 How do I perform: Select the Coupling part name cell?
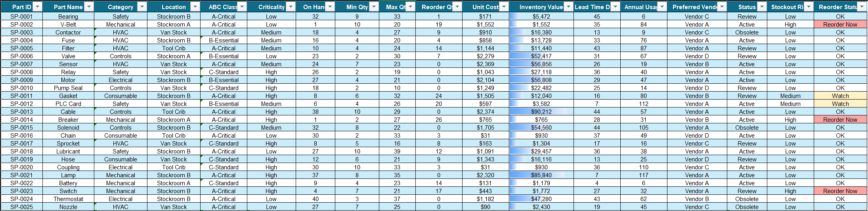click(68, 167)
